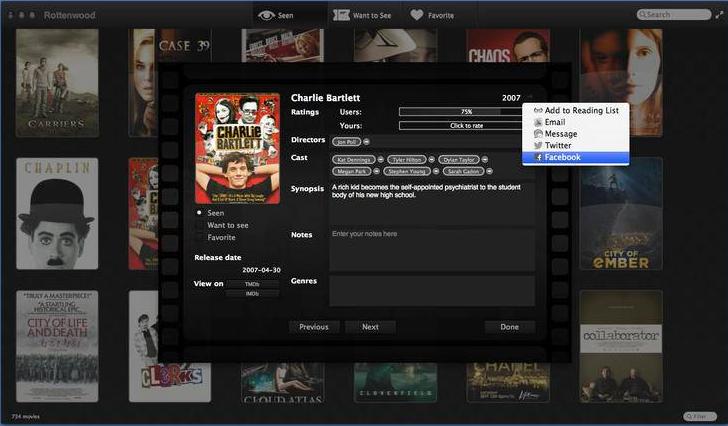Remove Dylan Taylor with the minus icon
Image resolution: width=728 pixels, height=426 pixels.
(485, 159)
